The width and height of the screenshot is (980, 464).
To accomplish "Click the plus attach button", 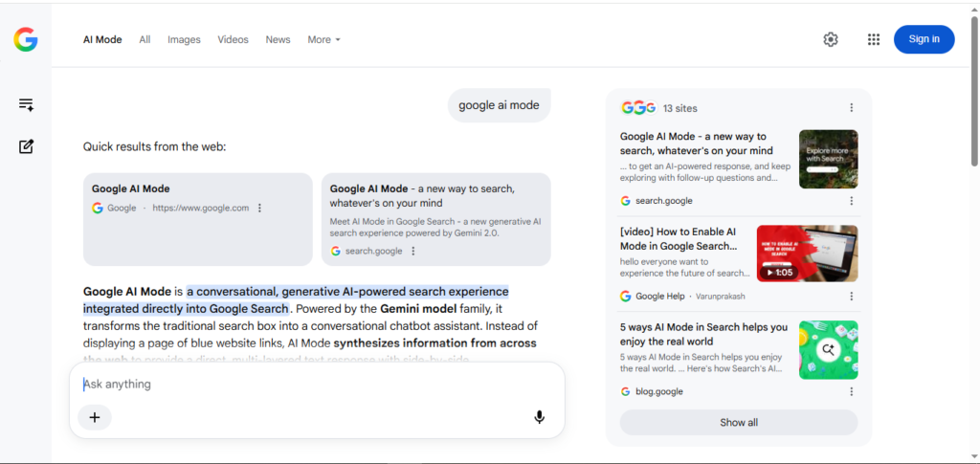I will click(95, 417).
